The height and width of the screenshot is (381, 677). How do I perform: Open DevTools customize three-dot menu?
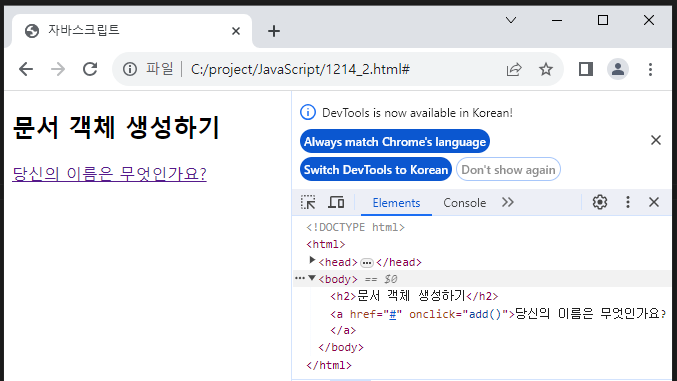(628, 202)
